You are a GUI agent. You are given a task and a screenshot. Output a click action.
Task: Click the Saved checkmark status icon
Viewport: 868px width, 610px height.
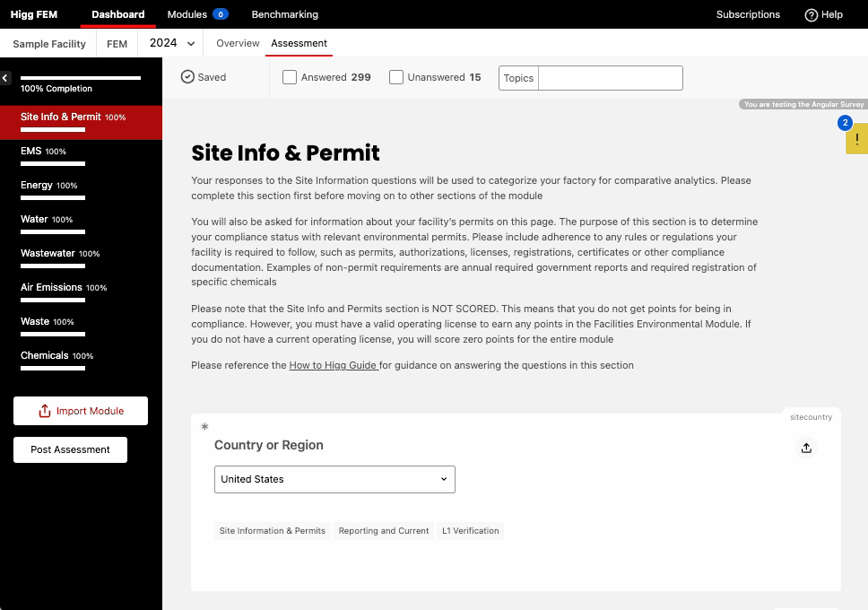(x=187, y=77)
